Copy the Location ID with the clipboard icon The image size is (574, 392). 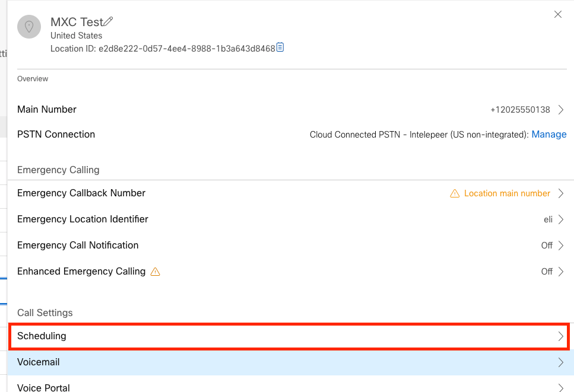point(280,47)
